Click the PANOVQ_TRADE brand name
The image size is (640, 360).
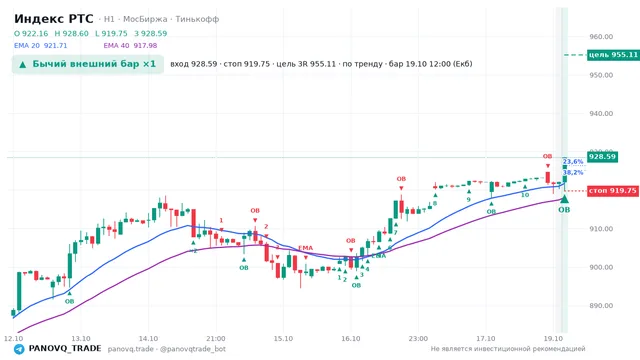pyautogui.click(x=65, y=349)
